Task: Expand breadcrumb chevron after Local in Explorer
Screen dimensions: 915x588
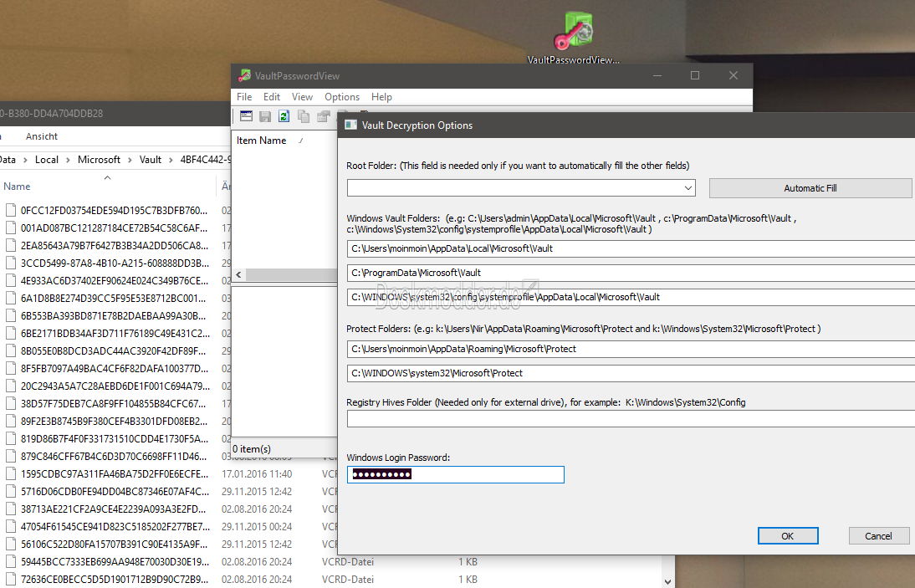Action: coord(68,160)
